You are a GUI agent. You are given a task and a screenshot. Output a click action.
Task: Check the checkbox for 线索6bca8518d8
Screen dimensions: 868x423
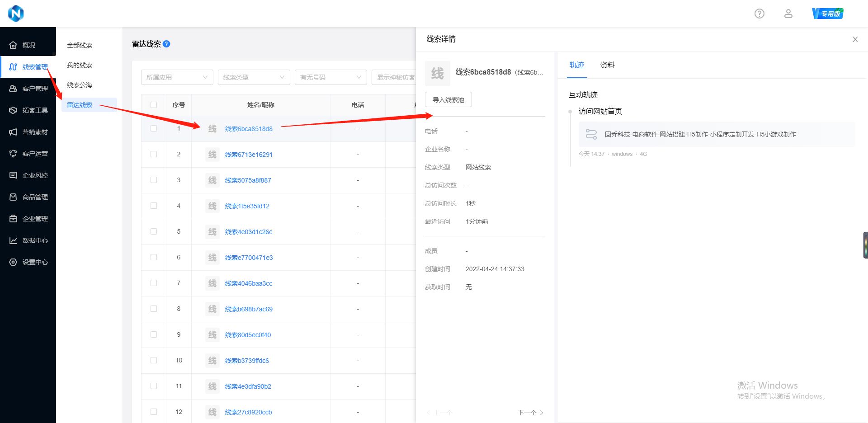click(154, 128)
